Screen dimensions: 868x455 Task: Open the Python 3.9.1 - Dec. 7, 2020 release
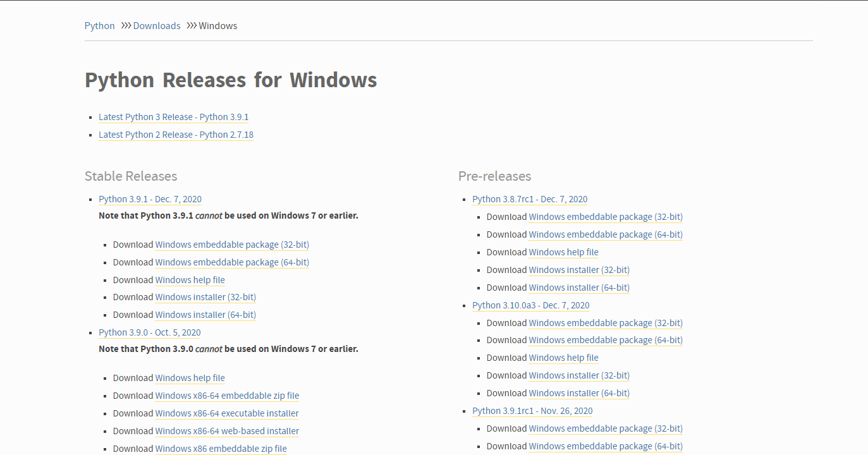150,199
